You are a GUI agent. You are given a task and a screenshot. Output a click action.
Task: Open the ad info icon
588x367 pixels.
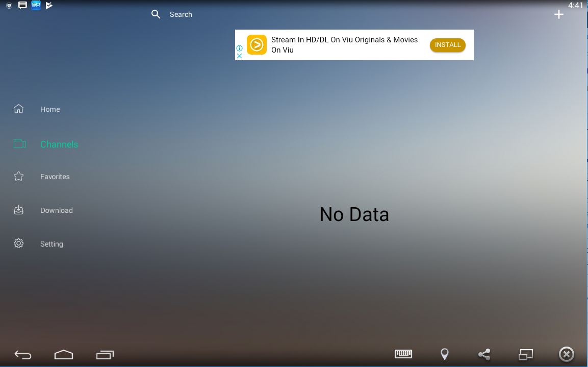239,48
